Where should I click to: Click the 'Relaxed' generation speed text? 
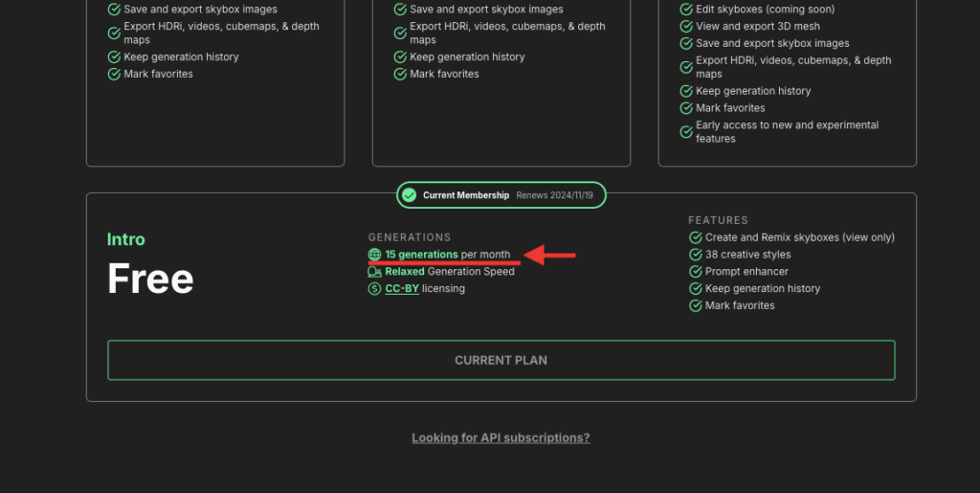click(x=405, y=272)
